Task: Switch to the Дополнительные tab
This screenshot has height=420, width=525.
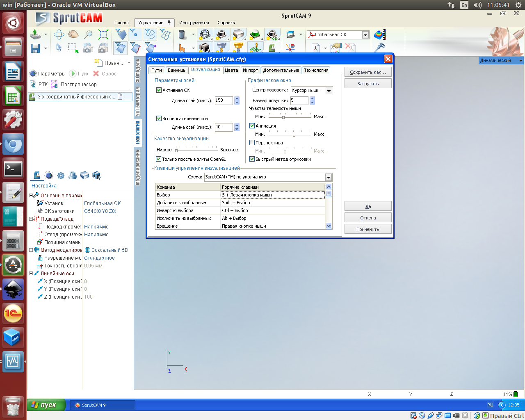Action: pos(281,70)
